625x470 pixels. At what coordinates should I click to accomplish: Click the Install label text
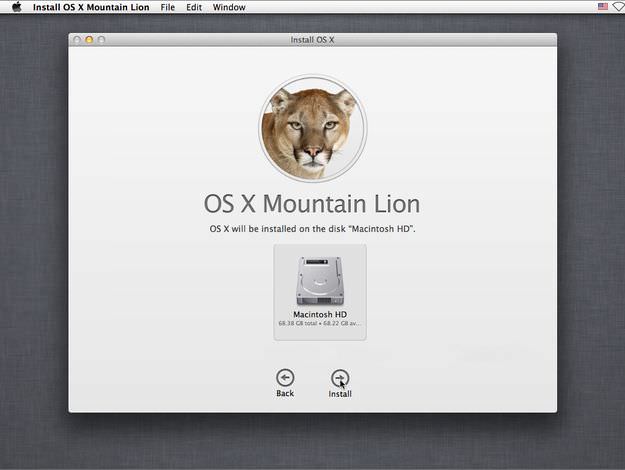340,394
